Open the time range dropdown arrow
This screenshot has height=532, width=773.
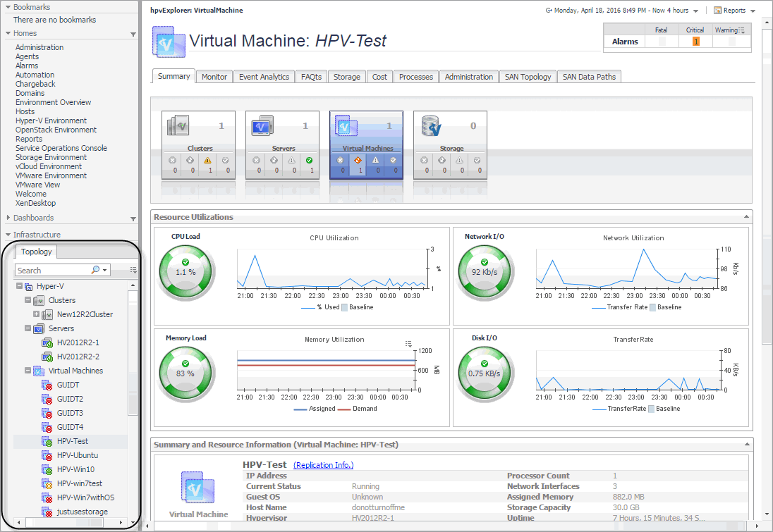click(695, 11)
